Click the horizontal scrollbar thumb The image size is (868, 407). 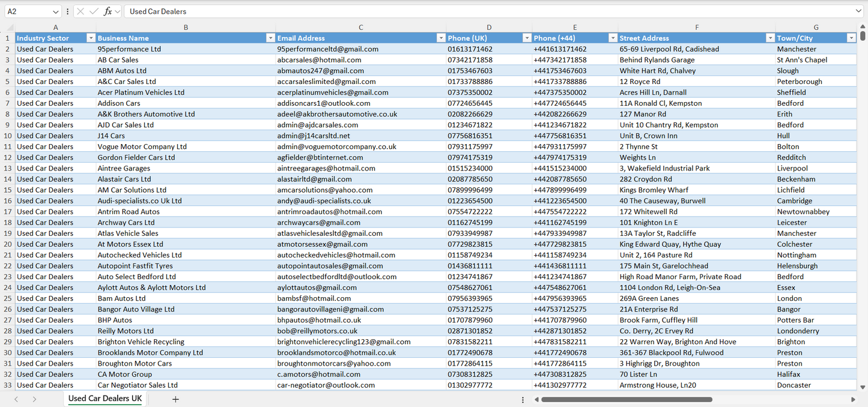[x=627, y=399]
